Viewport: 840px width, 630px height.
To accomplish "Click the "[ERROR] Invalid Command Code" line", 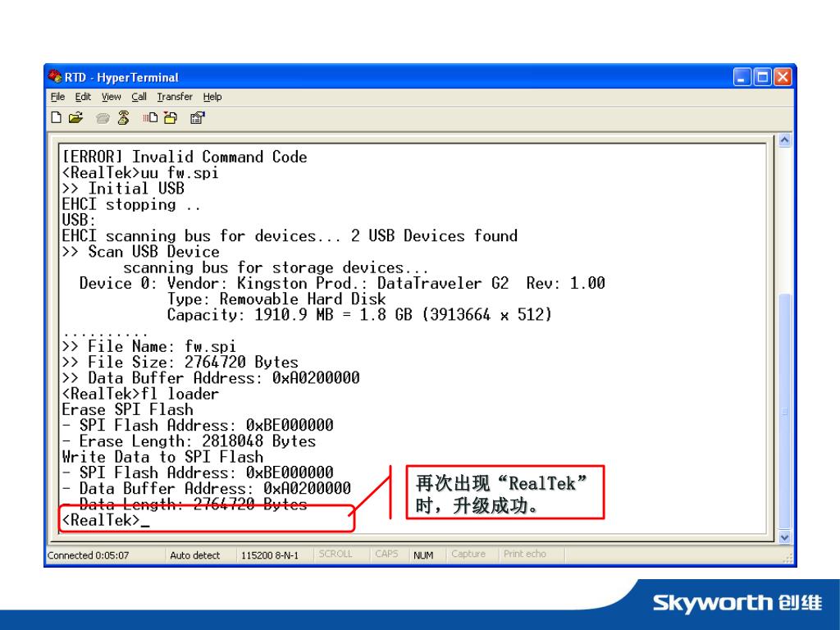I will pyautogui.click(x=185, y=157).
